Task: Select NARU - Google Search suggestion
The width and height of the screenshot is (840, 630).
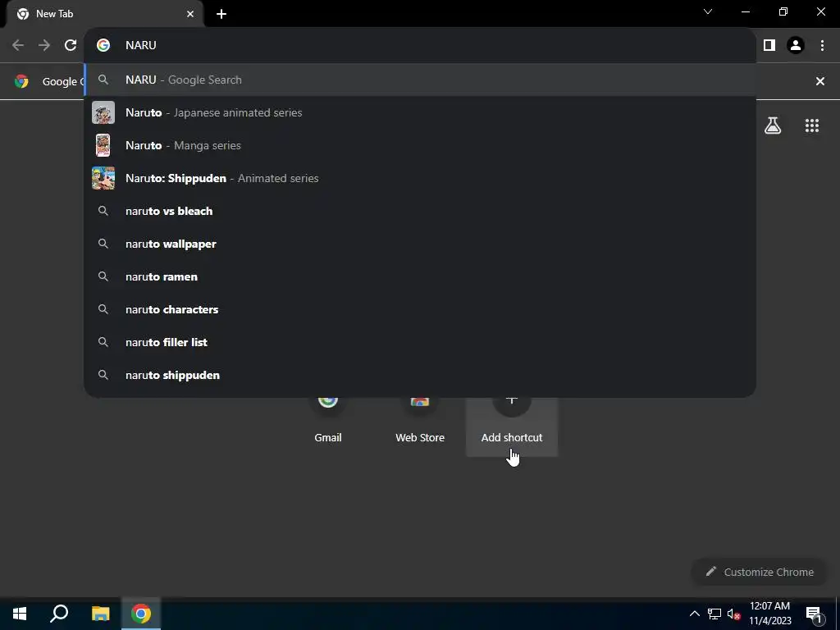Action: click(x=420, y=80)
